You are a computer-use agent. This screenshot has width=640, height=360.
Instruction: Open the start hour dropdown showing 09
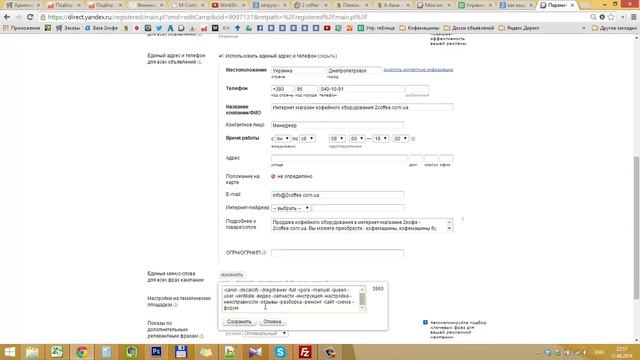pos(337,139)
